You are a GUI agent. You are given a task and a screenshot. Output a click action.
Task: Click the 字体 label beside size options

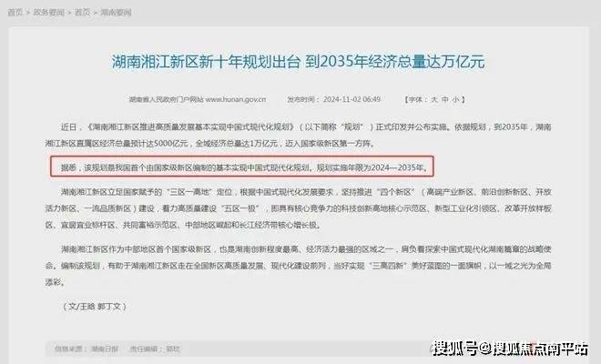pyautogui.click(x=416, y=99)
